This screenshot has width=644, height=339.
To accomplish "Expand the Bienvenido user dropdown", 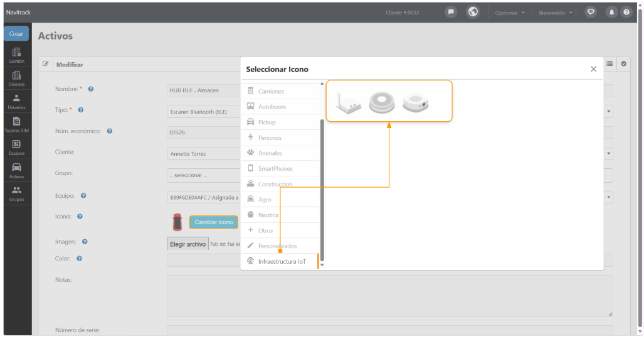I will 556,13.
